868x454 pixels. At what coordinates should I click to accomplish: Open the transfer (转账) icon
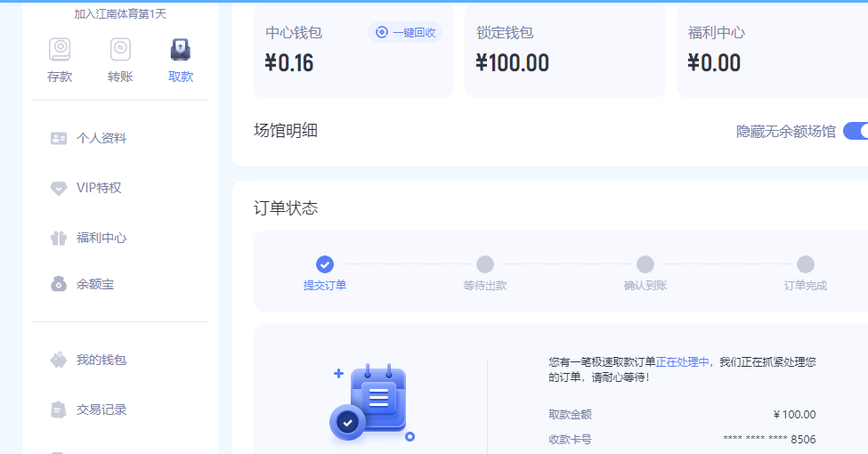(x=120, y=50)
